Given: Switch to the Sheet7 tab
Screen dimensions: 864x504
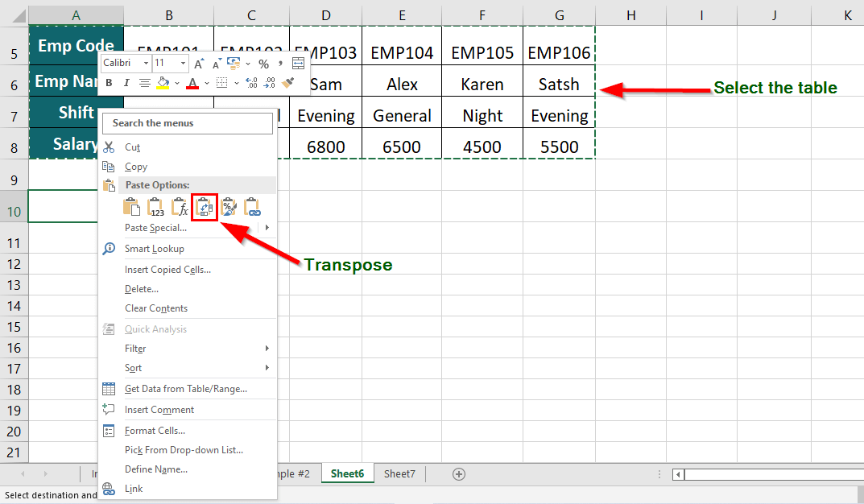Looking at the screenshot, I should coord(399,474).
